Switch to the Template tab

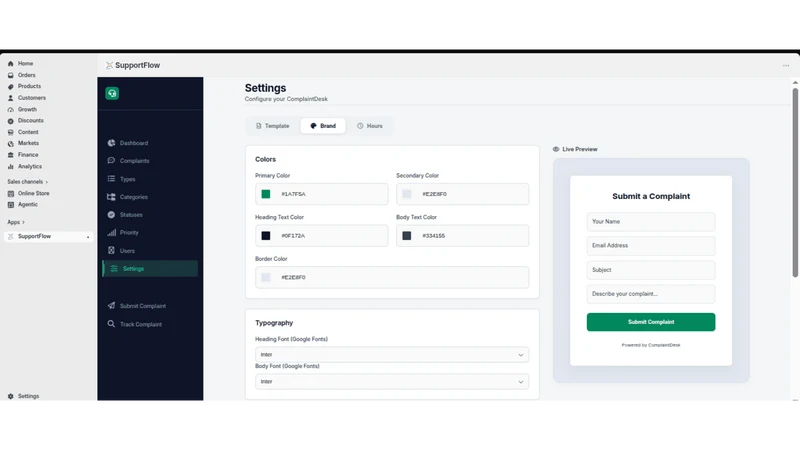(272, 126)
